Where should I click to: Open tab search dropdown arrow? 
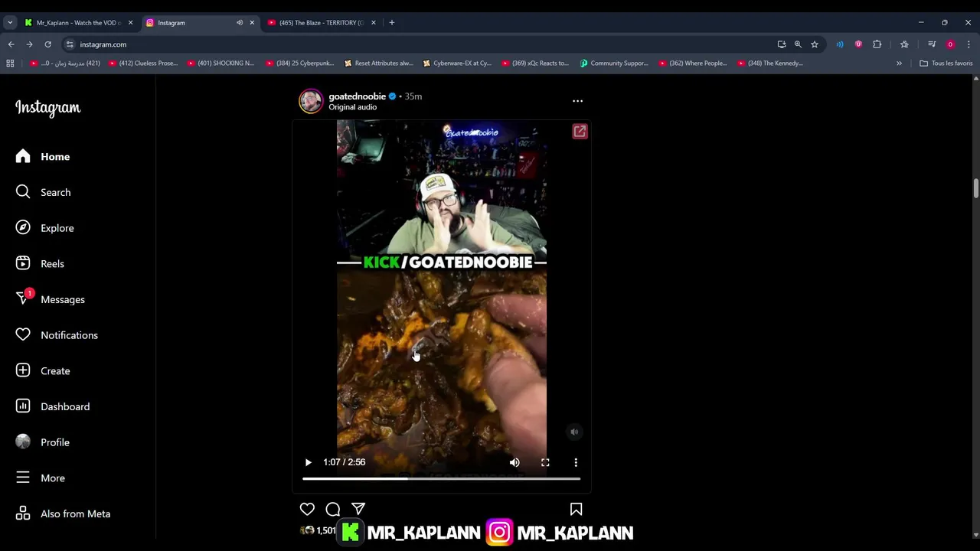click(x=10, y=23)
